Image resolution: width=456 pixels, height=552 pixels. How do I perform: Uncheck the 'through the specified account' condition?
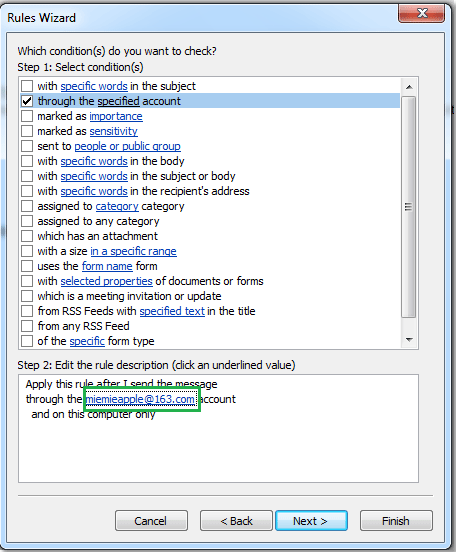point(27,101)
